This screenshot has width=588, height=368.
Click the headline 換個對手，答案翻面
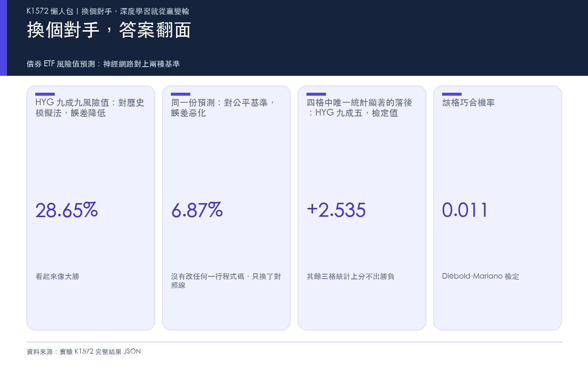[109, 30]
